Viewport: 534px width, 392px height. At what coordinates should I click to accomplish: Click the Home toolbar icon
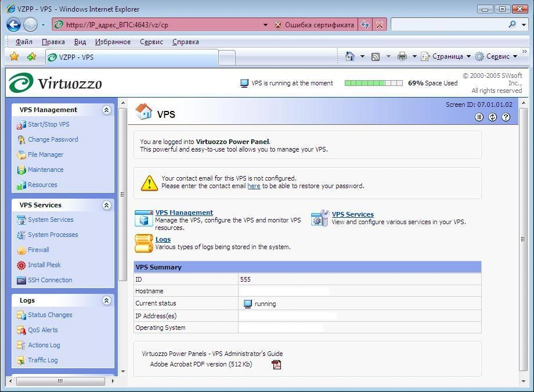pyautogui.click(x=350, y=56)
